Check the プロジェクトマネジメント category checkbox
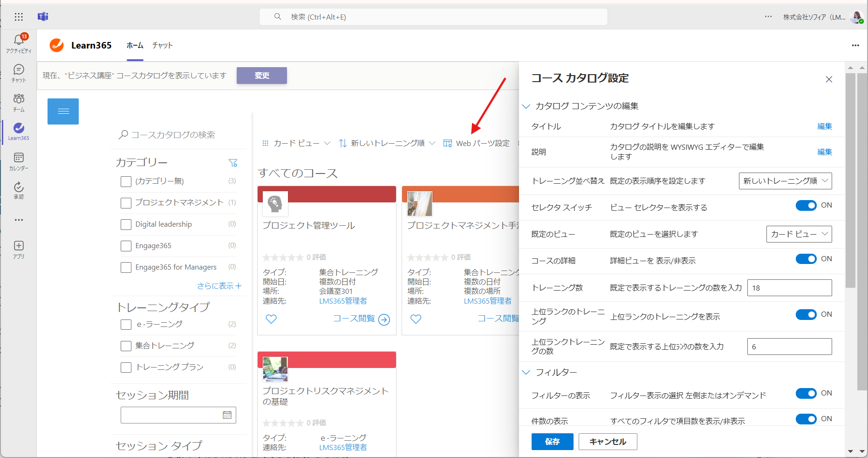This screenshot has width=868, height=458. pyautogui.click(x=126, y=203)
